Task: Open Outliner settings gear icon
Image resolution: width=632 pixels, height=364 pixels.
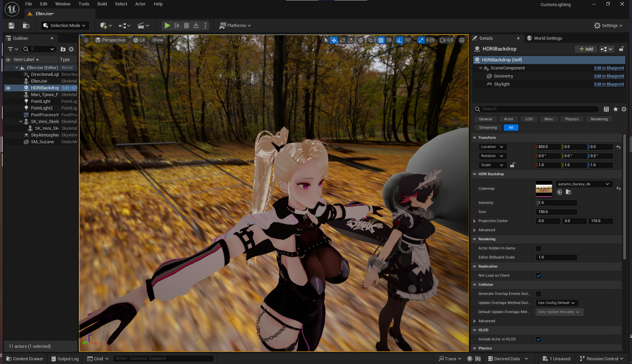Action: click(71, 49)
